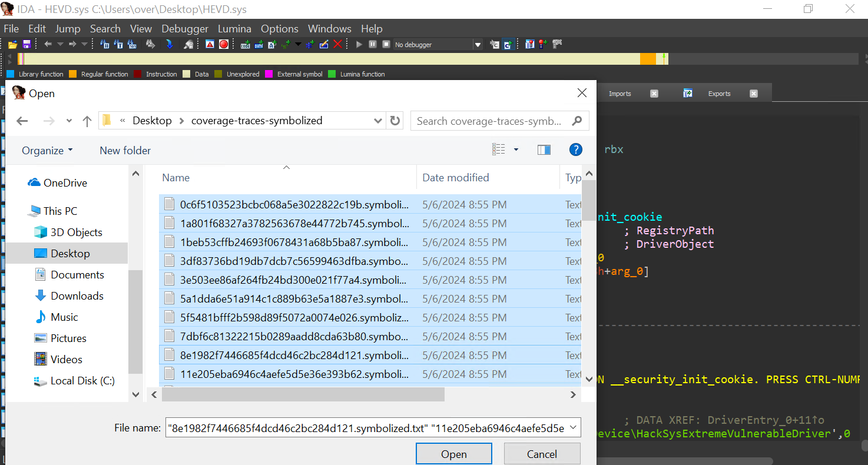
Task: Click the Search coverage-traces-symbolized field
Action: click(490, 121)
